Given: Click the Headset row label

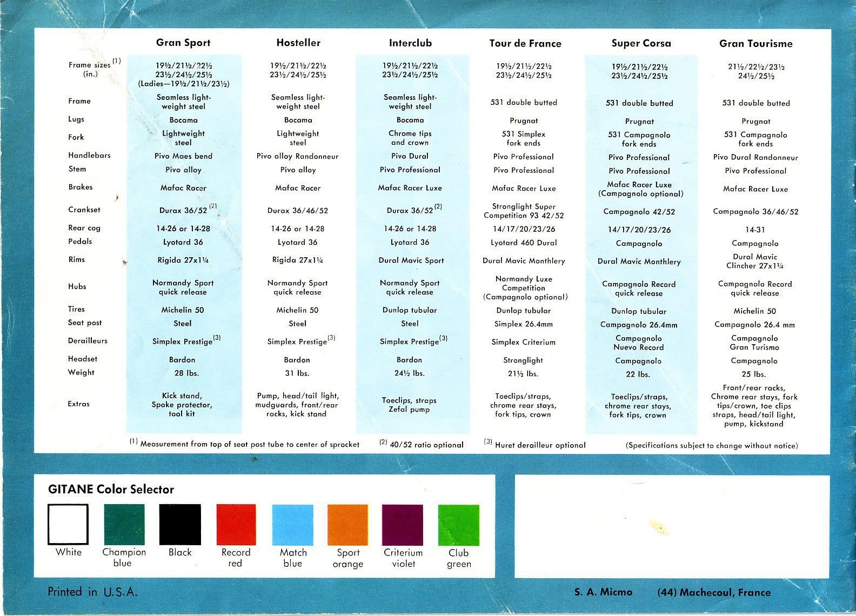Looking at the screenshot, I should point(83,359).
